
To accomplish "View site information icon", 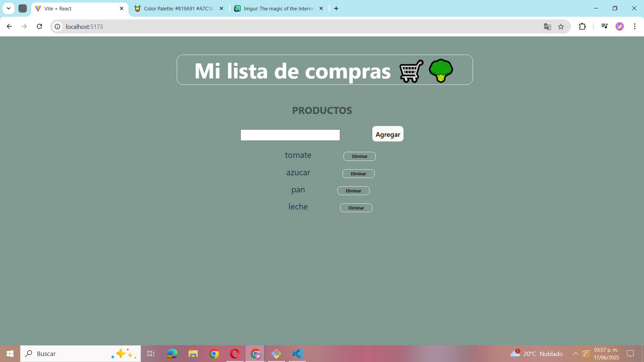I will pos(58,26).
